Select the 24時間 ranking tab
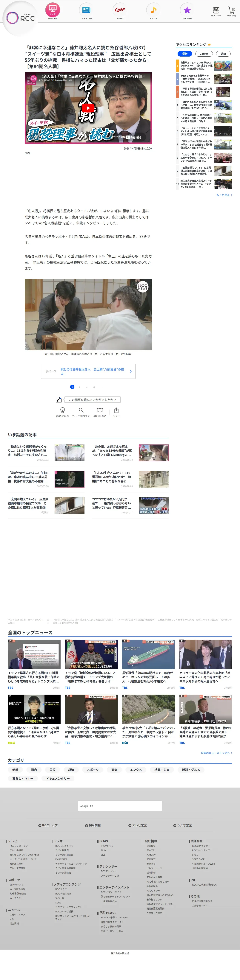Viewport: 240px width, 980px height. [204, 54]
